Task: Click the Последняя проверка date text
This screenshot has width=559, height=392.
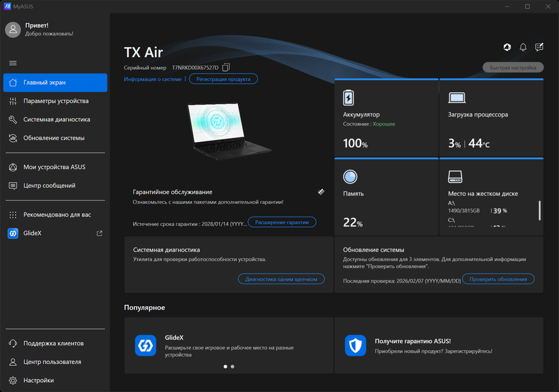Action: click(x=402, y=281)
